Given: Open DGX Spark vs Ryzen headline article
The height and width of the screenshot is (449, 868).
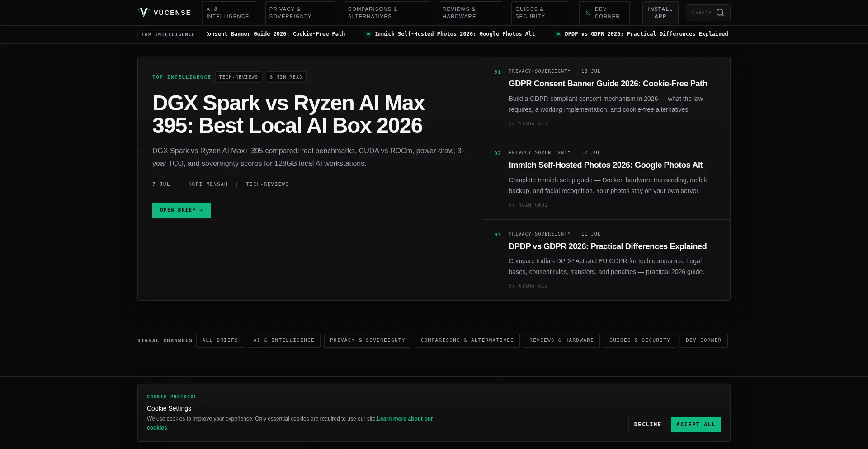Looking at the screenshot, I should (x=288, y=114).
